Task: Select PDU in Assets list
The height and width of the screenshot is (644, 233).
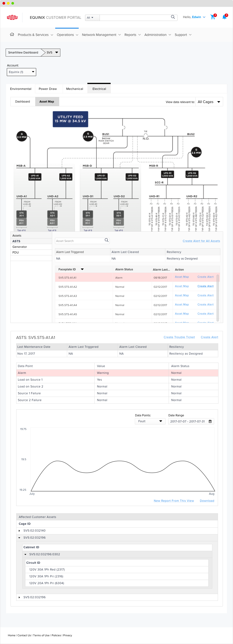Action: coord(31,253)
